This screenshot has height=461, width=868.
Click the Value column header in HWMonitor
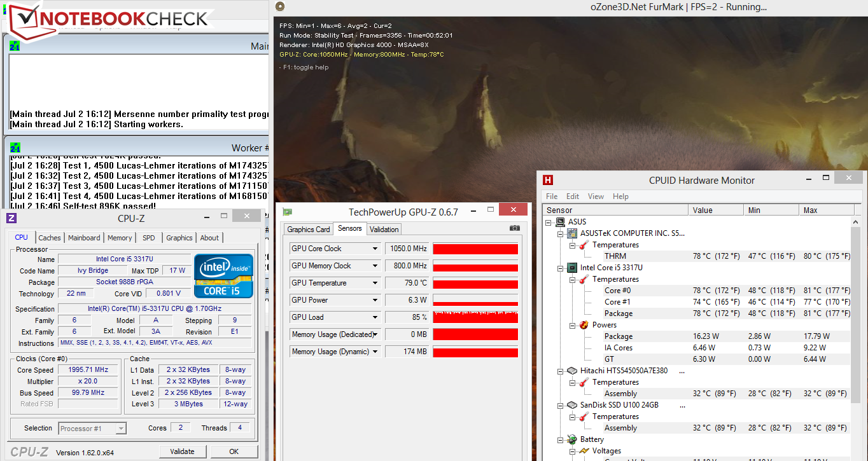(x=716, y=210)
